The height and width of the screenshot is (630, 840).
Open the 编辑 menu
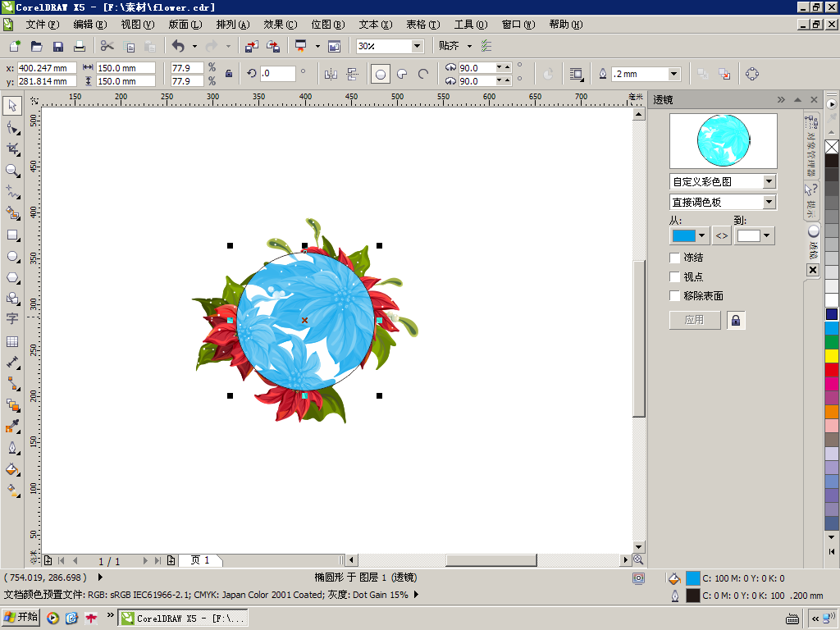[90, 25]
